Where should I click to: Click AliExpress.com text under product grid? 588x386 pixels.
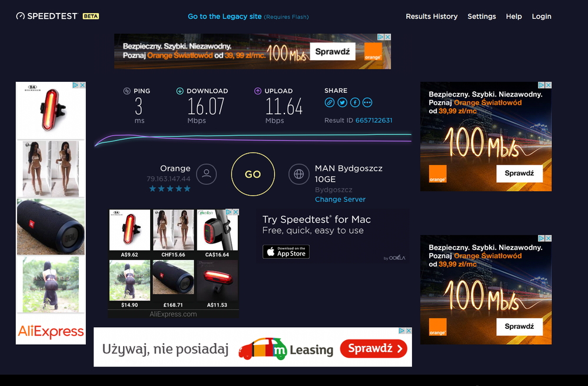pyautogui.click(x=173, y=314)
